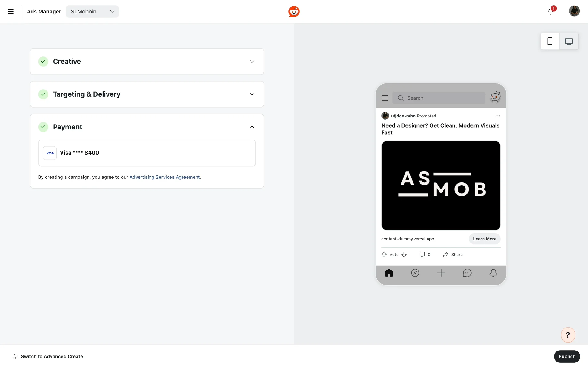This screenshot has height=368, width=588.
Task: Click Share in the ad preview
Action: point(453,255)
